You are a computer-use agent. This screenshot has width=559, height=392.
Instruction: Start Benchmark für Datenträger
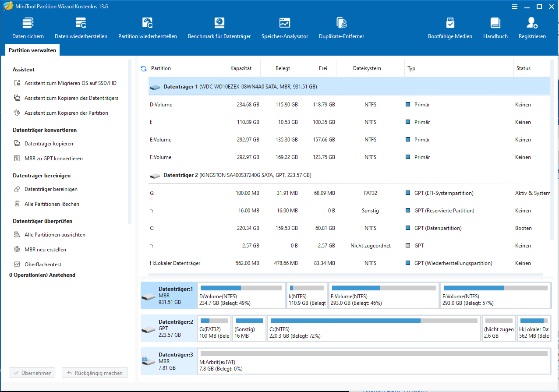[219, 28]
